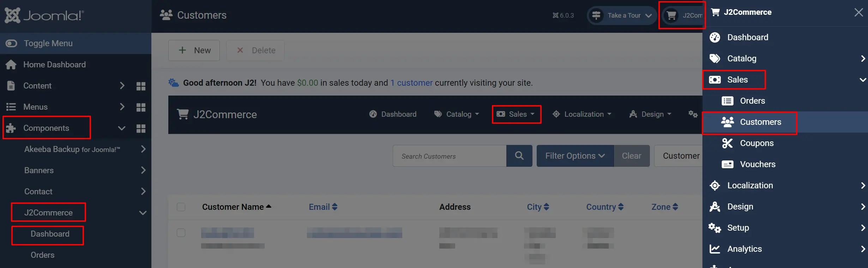Screen dimensions: 868x268
Task: Click the Clear filters button
Action: coord(632,156)
